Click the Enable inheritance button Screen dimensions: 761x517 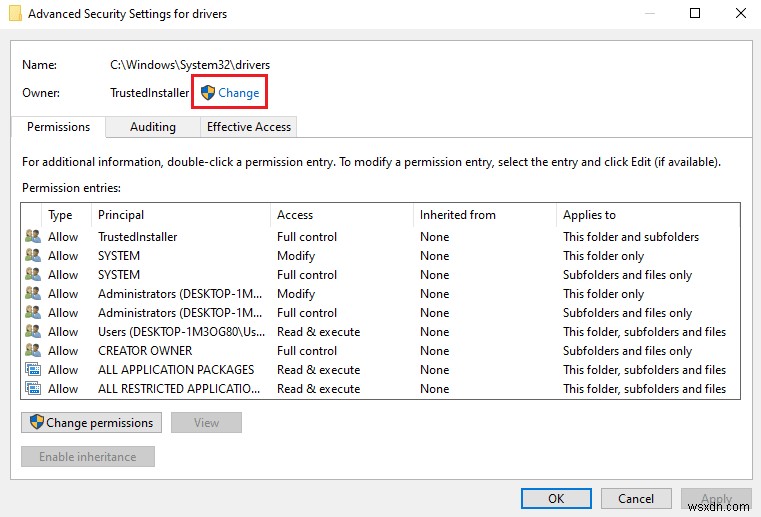click(x=88, y=456)
